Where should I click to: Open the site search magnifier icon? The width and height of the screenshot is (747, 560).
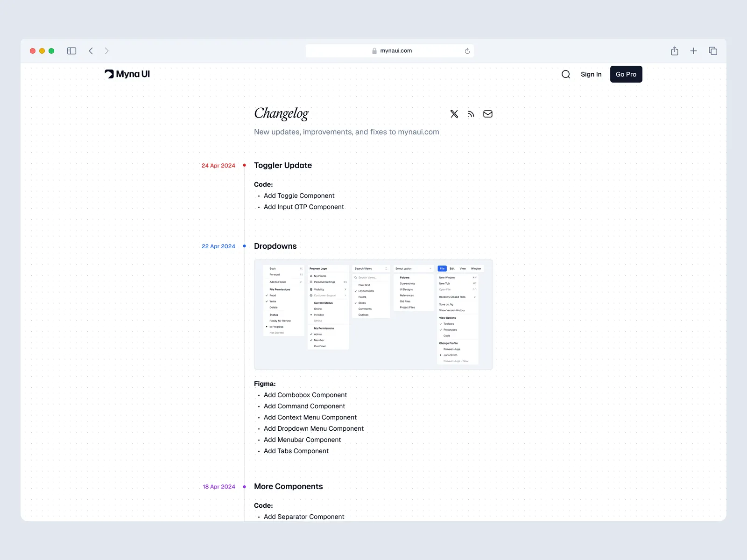[566, 74]
